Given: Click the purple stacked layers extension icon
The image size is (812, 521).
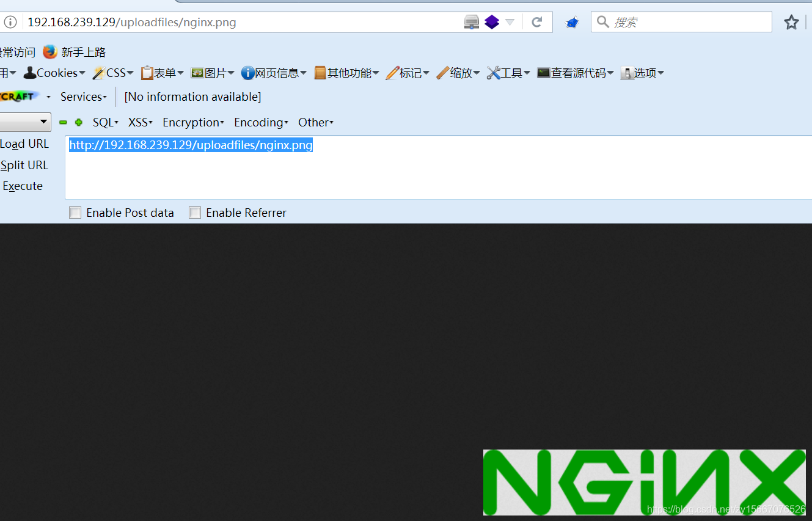Looking at the screenshot, I should (x=492, y=23).
